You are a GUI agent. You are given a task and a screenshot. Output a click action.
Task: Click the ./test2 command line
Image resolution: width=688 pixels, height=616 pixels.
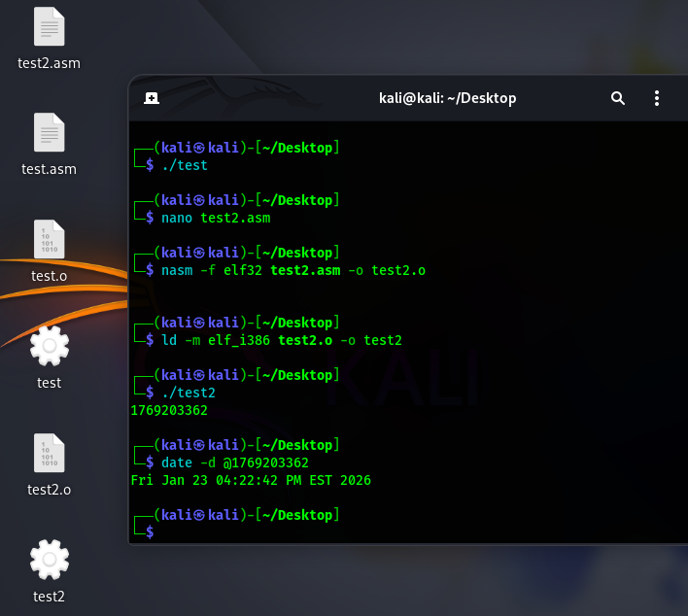(x=189, y=393)
